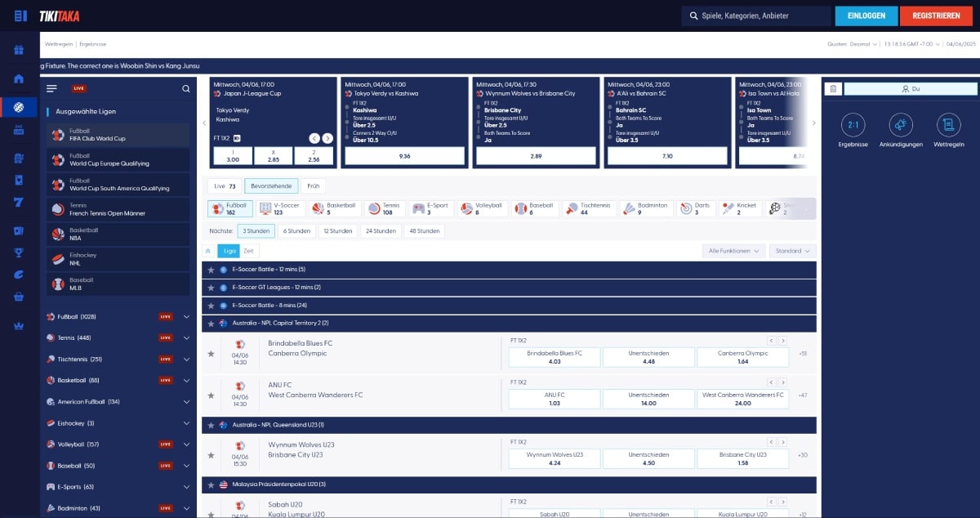
Task: Select the 6 Stunden time filter
Action: 296,231
